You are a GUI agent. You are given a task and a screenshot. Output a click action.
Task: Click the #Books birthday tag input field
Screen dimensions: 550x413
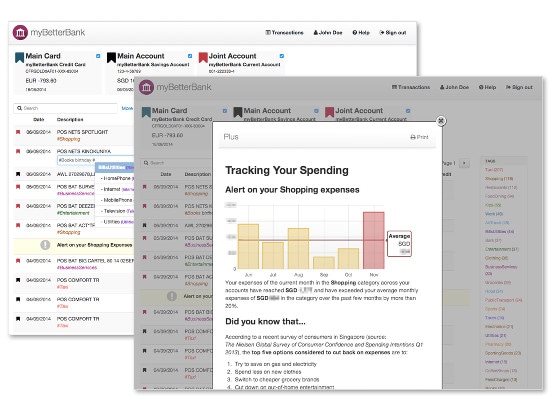[x=95, y=160]
